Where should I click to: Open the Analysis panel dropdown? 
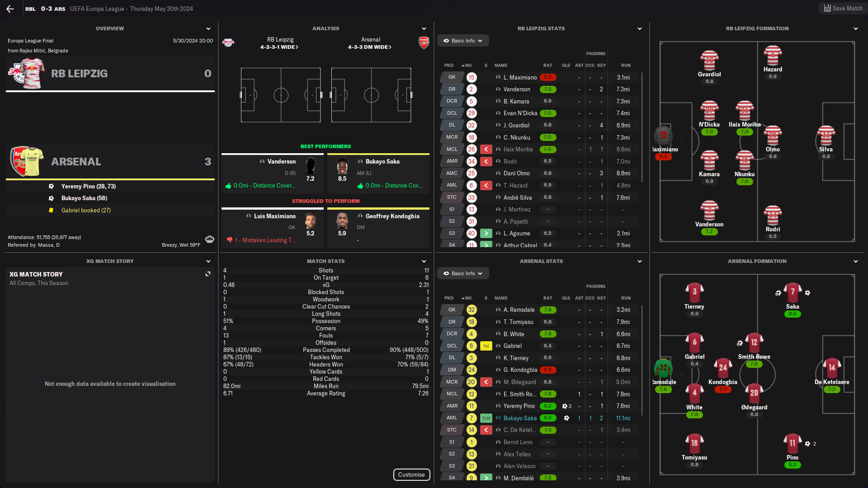coord(424,28)
